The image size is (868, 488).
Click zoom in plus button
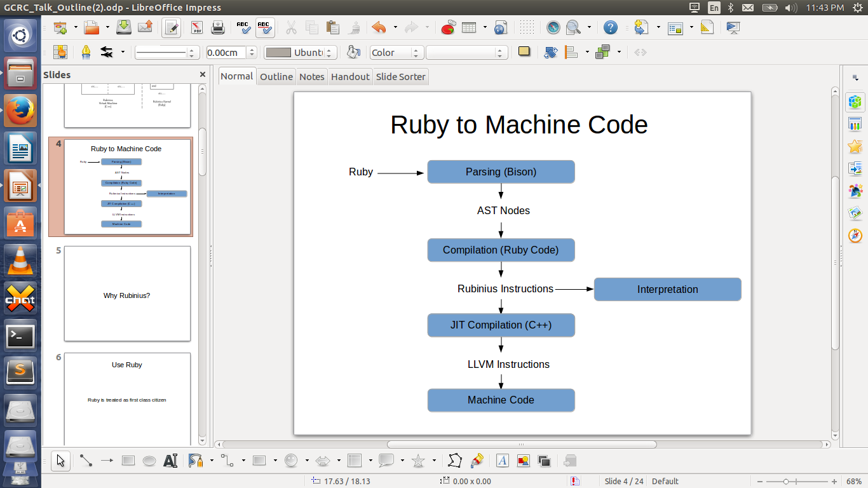834,482
